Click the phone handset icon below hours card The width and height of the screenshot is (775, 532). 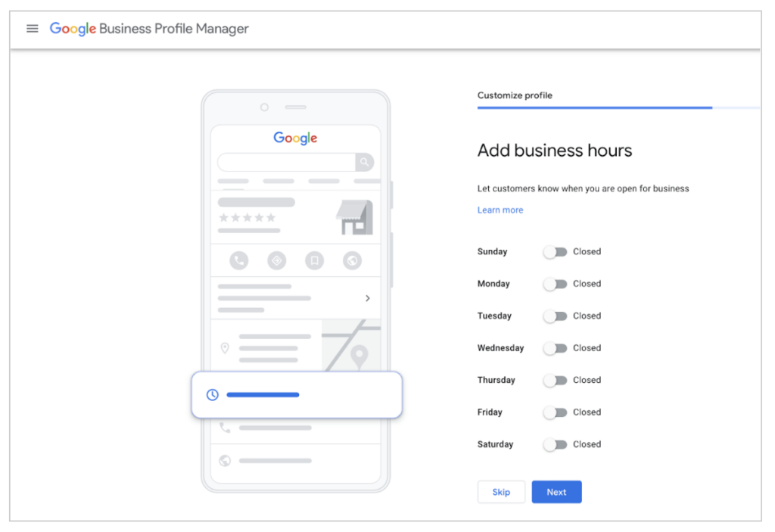point(225,428)
